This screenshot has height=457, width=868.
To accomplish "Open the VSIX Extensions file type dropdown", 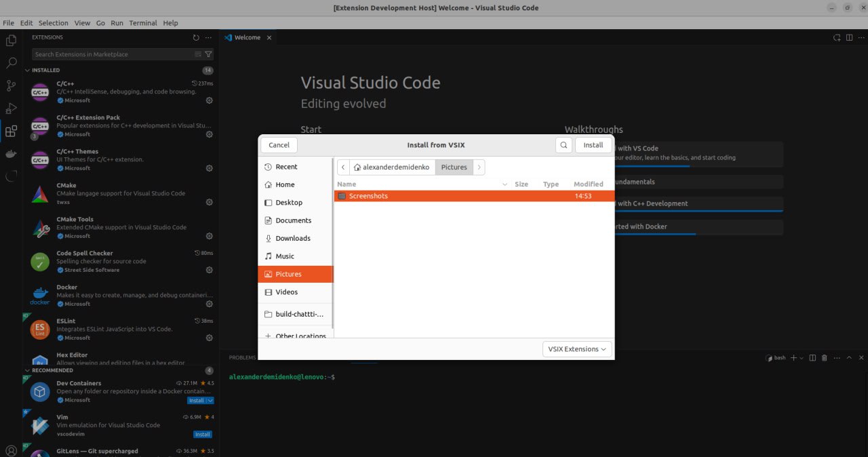I will [577, 349].
